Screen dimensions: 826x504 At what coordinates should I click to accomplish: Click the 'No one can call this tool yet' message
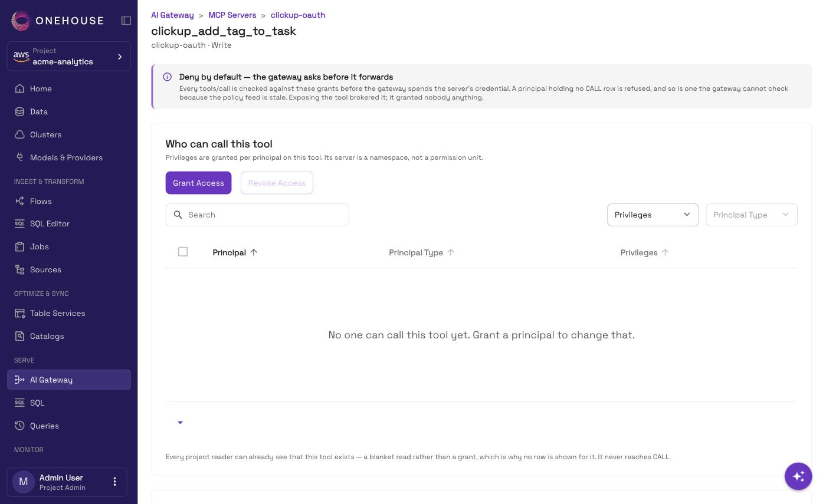pos(481,335)
